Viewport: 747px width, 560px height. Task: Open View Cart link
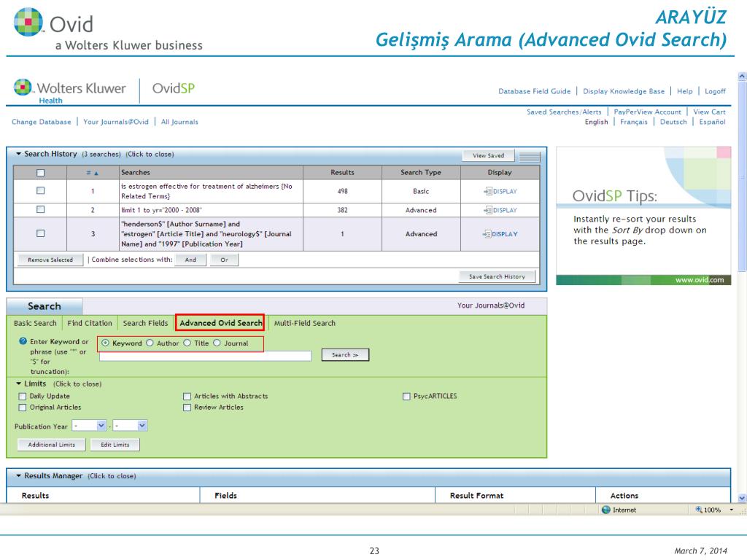coord(709,112)
